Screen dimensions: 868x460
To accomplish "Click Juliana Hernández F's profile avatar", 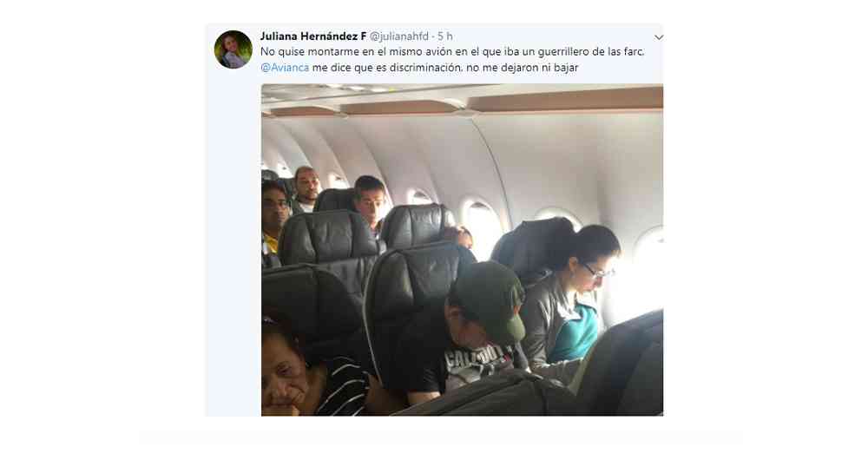I will click(233, 49).
